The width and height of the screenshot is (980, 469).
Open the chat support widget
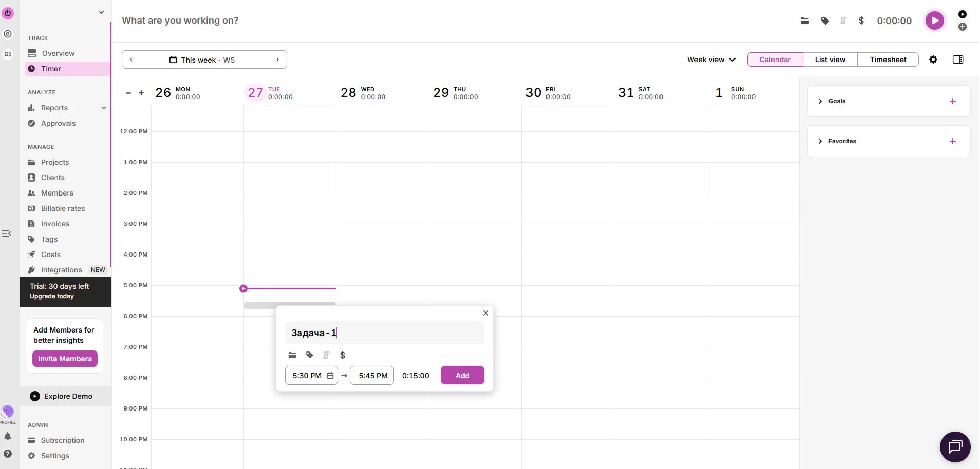tap(955, 447)
